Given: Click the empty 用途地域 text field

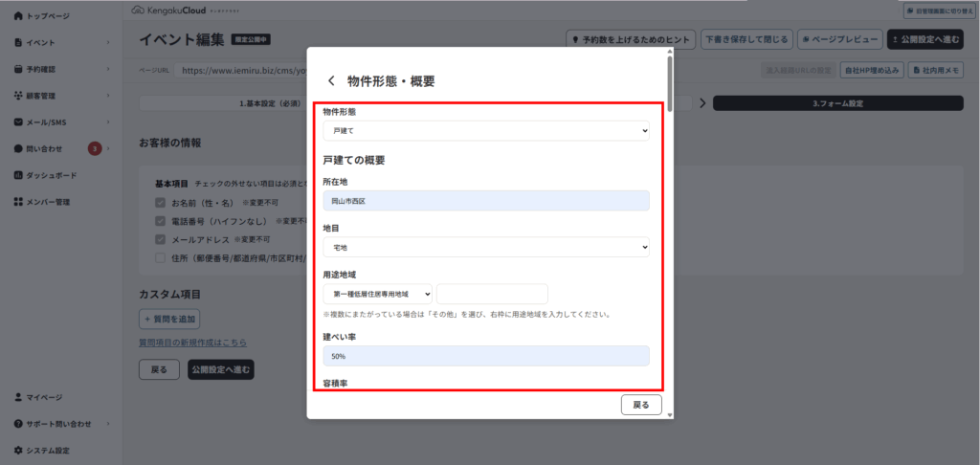Looking at the screenshot, I should (x=492, y=294).
